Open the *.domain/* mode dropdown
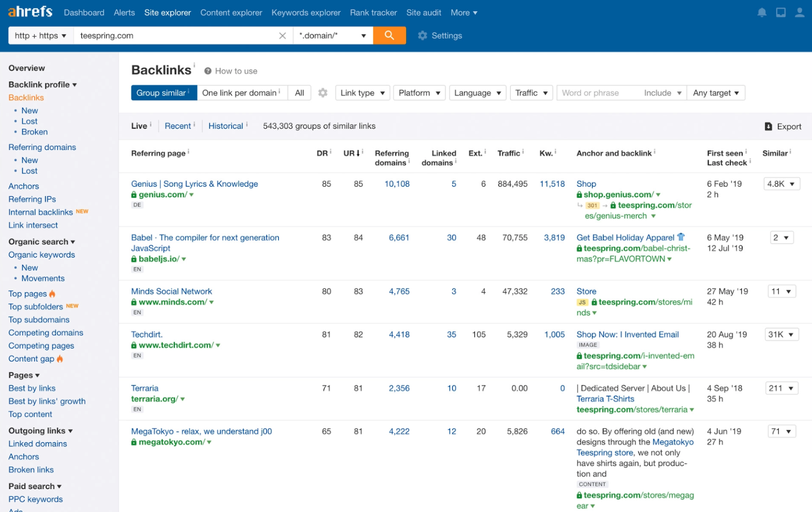Screen dimensions: 812x512 tap(333, 36)
